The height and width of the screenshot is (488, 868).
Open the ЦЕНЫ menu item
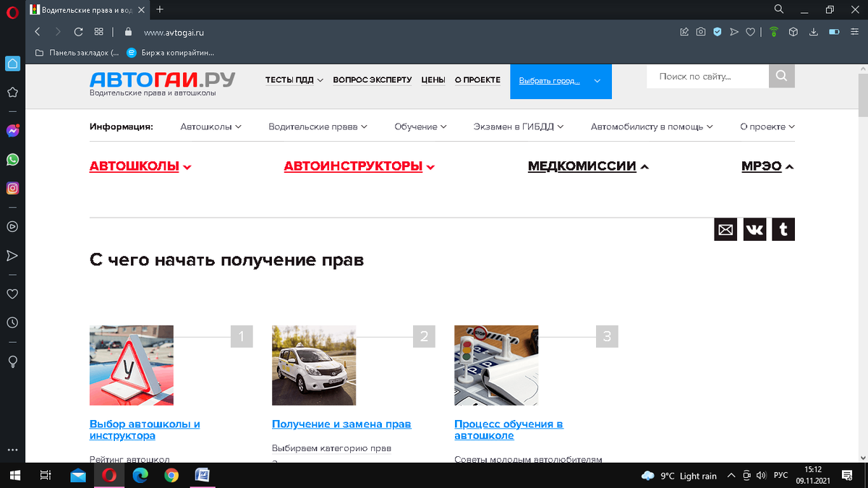(x=433, y=80)
